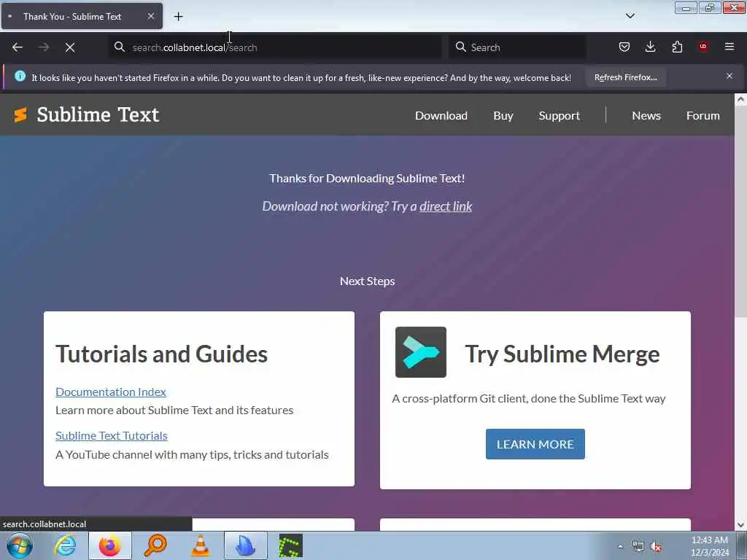The image size is (747, 560).
Task: Open a new browser tab
Action: tap(178, 17)
